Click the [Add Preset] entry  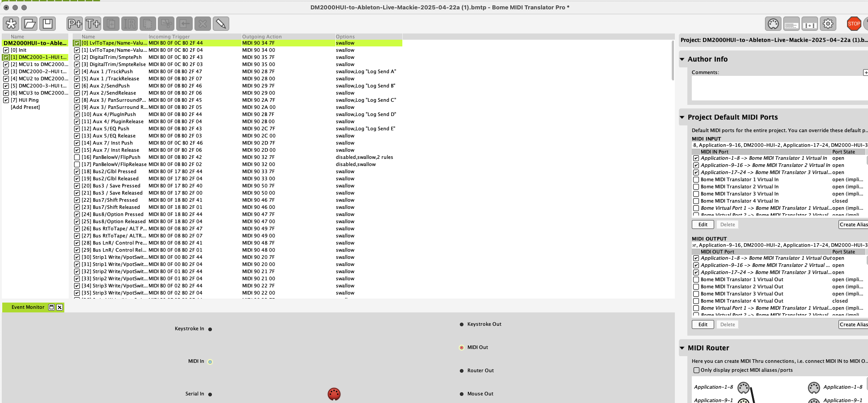tap(25, 108)
